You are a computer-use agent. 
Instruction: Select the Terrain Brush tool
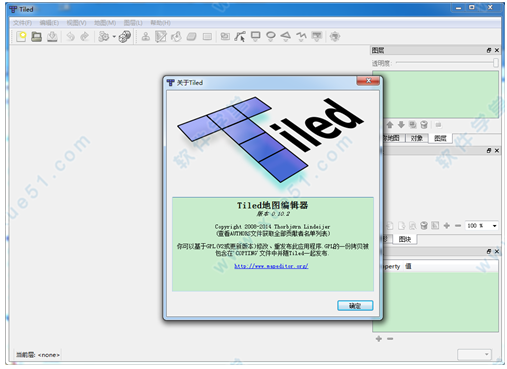161,36
